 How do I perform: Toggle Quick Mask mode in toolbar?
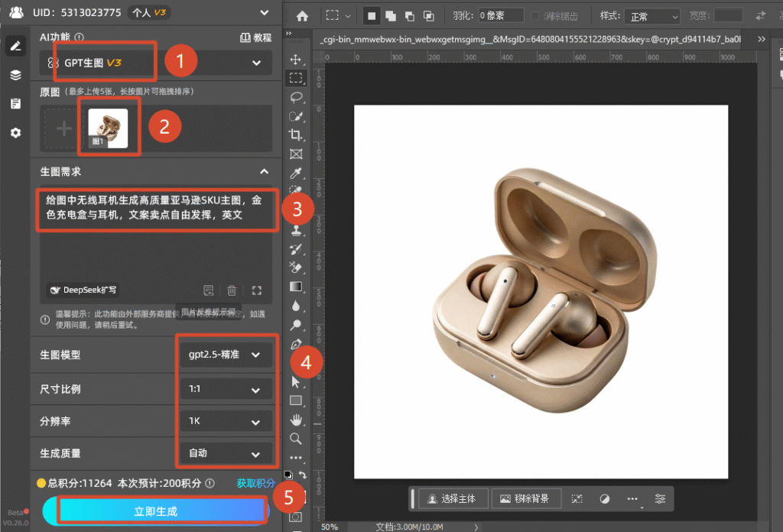tap(296, 517)
